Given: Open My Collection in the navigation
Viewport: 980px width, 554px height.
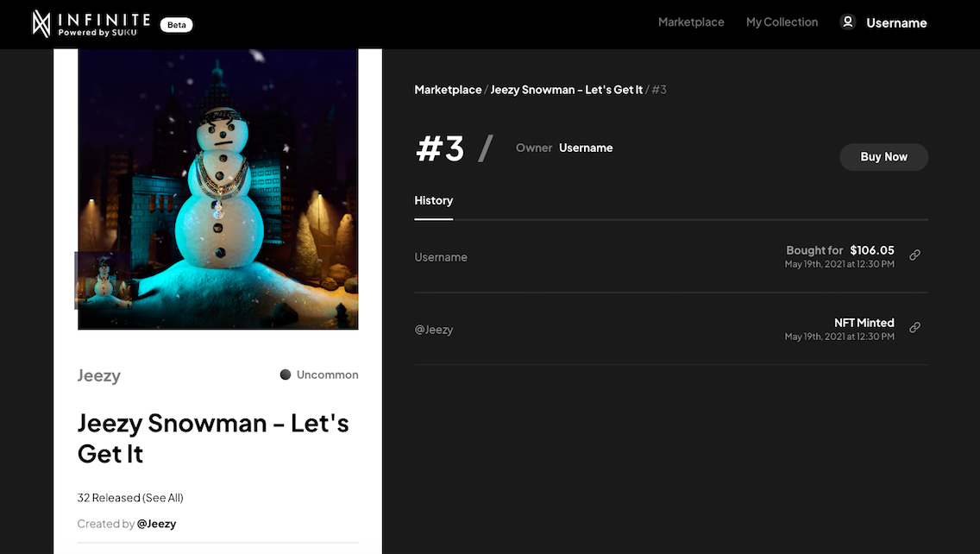Looking at the screenshot, I should (x=782, y=22).
